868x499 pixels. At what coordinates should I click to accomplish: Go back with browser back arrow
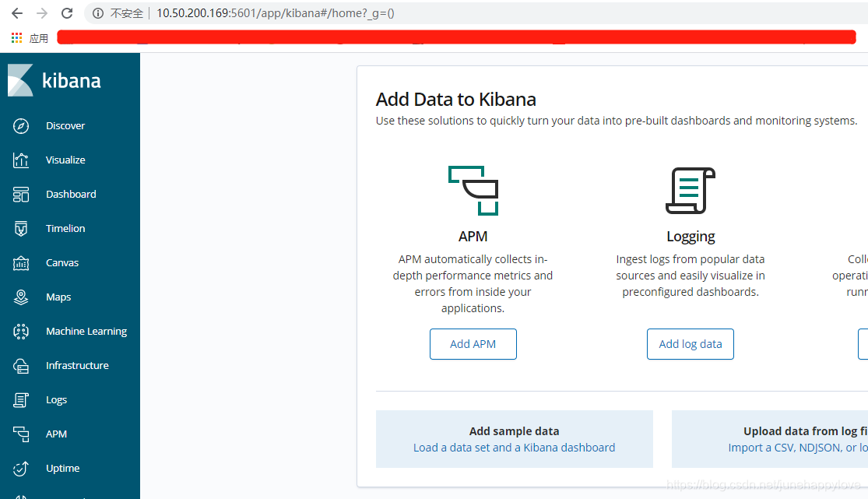tap(17, 13)
